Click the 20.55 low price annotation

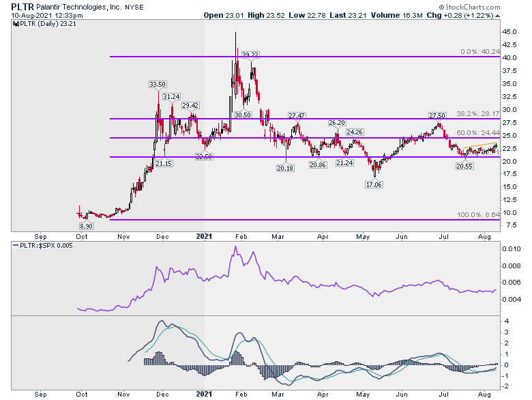coord(464,166)
